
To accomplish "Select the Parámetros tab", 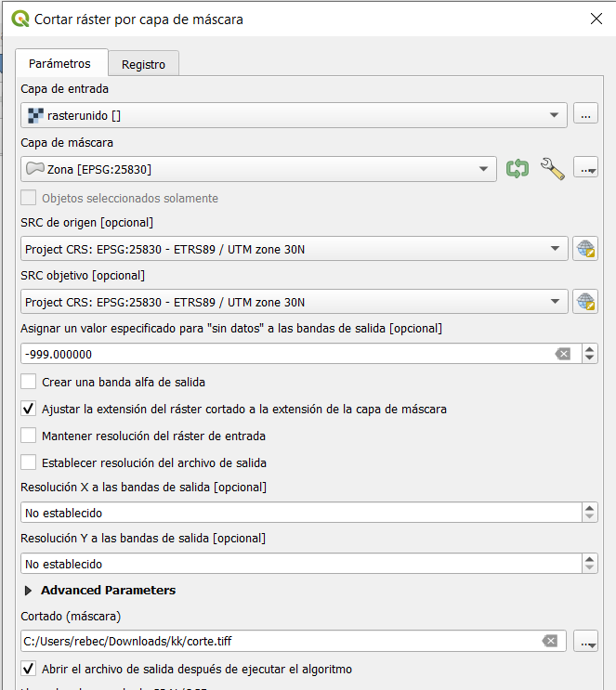I will [59, 63].
